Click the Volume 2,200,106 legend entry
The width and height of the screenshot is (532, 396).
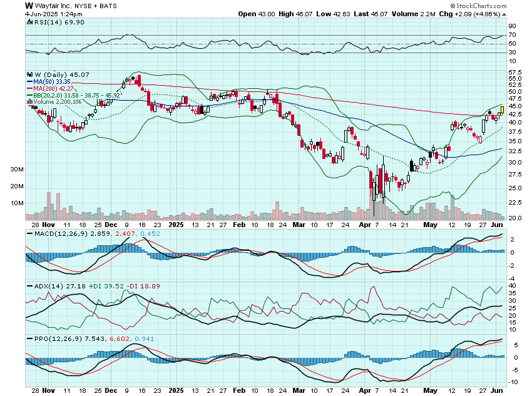tap(58, 102)
